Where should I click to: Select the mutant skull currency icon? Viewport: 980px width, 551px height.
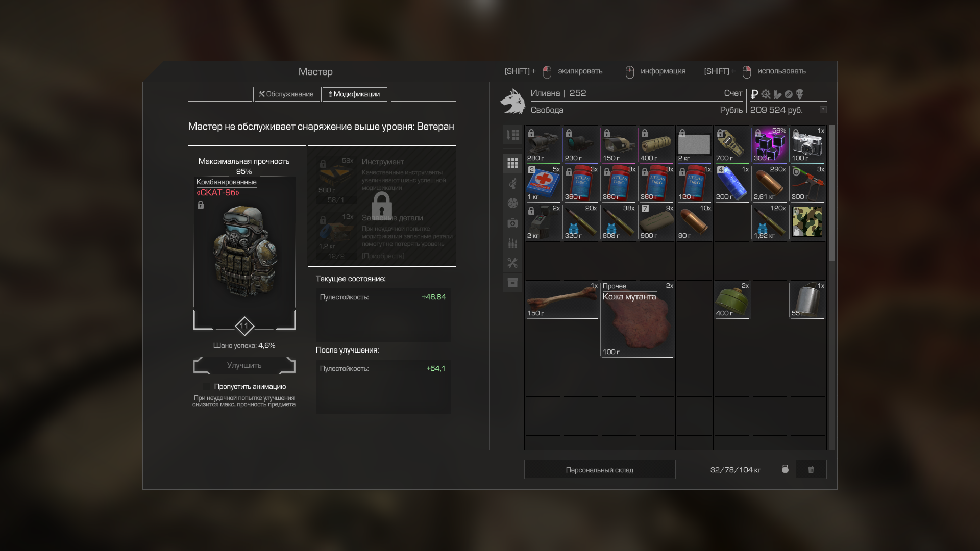pos(800,94)
